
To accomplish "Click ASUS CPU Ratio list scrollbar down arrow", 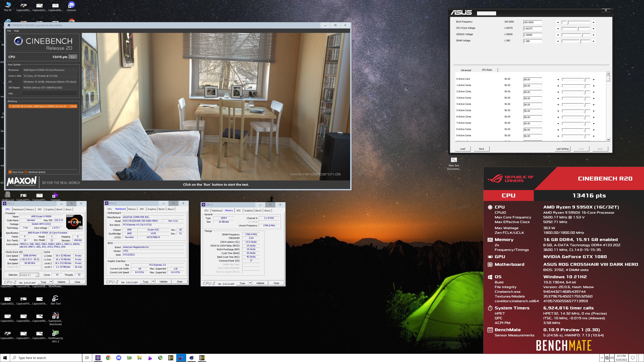I will coord(608,140).
